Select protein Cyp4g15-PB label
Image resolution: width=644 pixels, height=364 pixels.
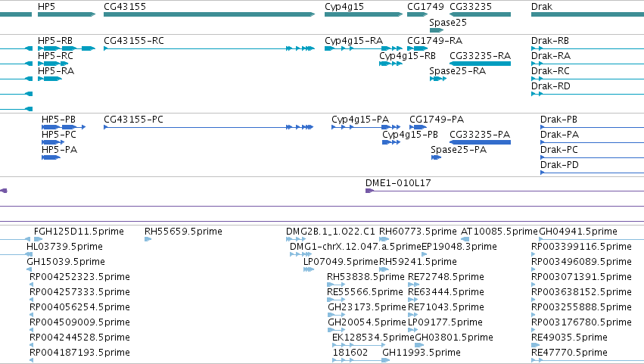coord(410,135)
